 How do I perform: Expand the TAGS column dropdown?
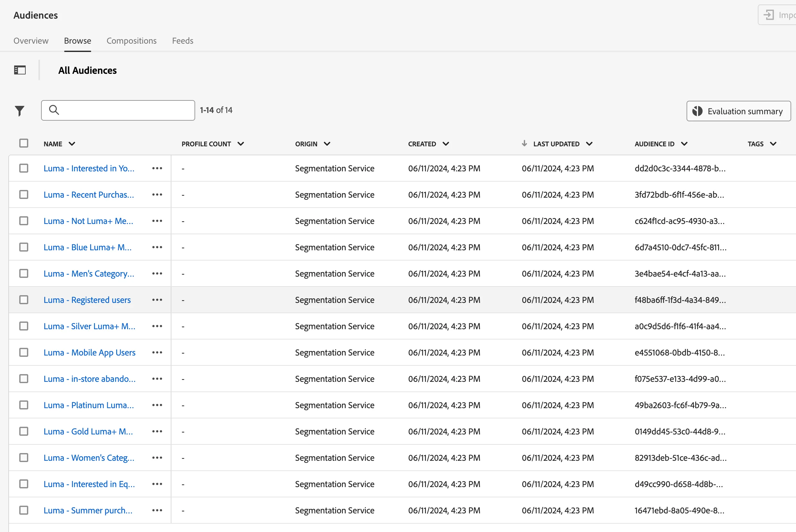coord(773,144)
